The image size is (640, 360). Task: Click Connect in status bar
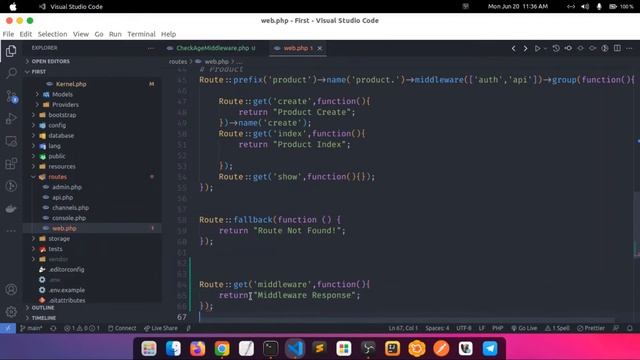122,328
